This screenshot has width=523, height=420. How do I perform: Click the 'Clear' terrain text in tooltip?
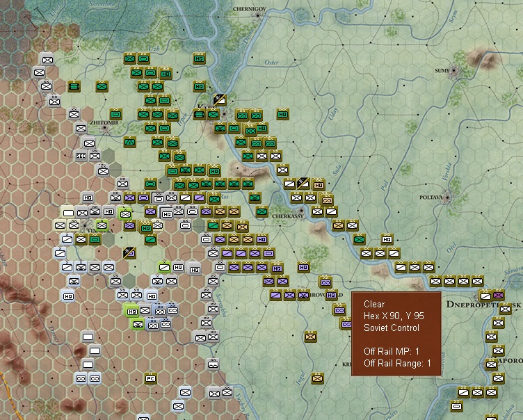point(374,305)
